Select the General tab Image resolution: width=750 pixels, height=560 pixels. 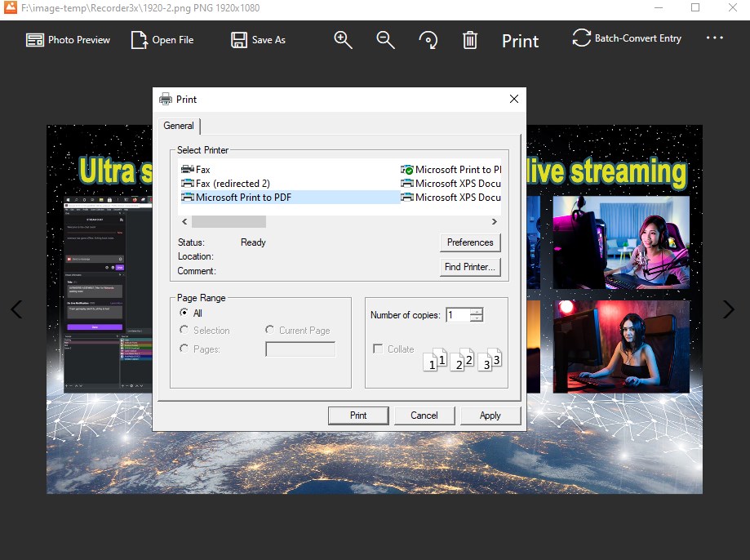[179, 126]
